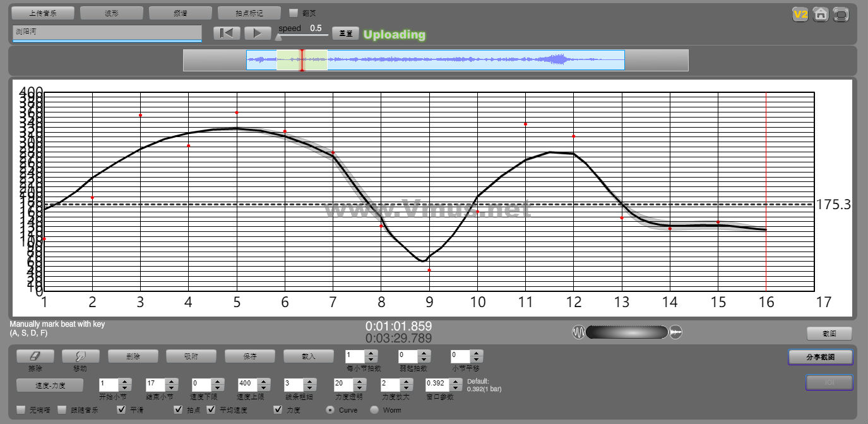
Task: Click the 载入 load button
Action: point(309,356)
